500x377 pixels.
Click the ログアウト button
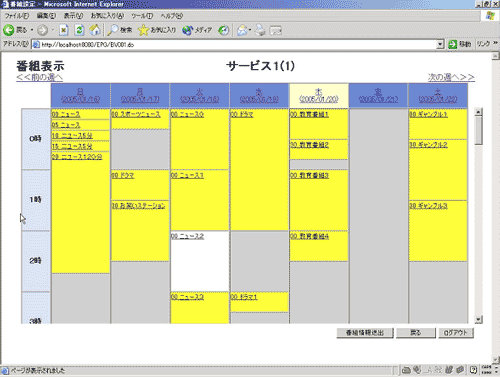pos(456,333)
